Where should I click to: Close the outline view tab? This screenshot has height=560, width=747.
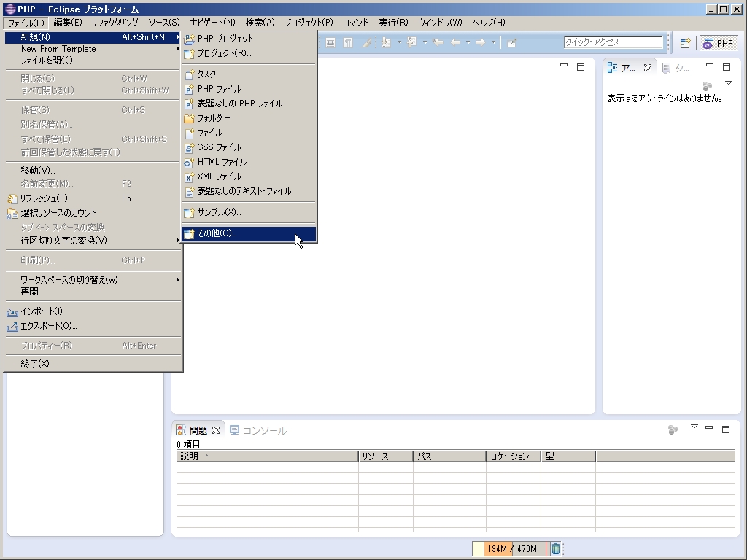click(648, 68)
